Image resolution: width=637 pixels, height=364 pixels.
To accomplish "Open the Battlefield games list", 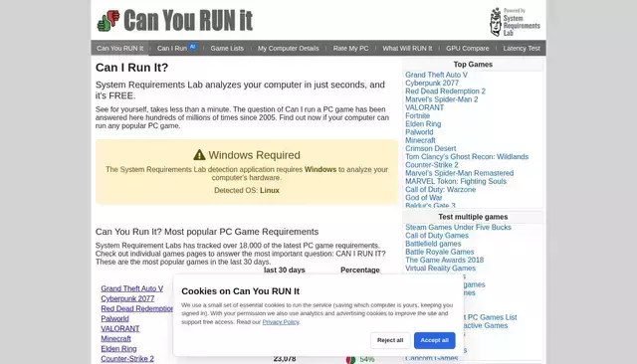I will pos(433,244).
